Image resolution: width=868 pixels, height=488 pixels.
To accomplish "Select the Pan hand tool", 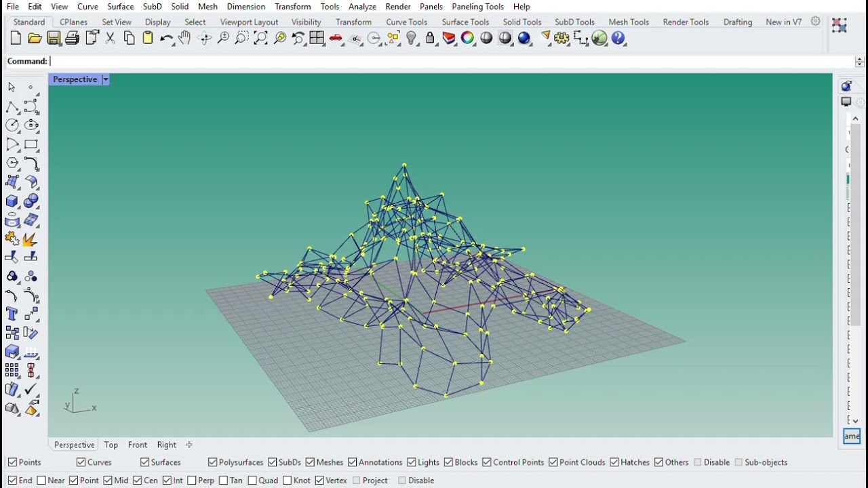I will (184, 38).
